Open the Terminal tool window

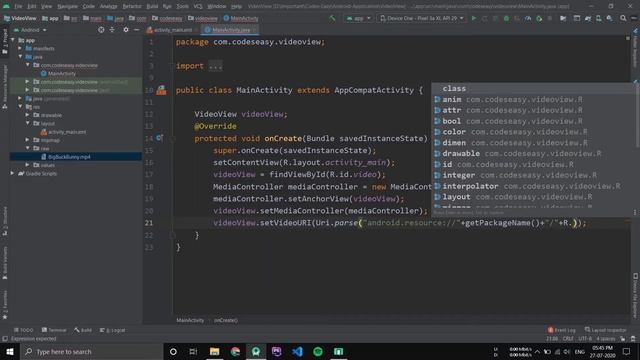click(54, 330)
